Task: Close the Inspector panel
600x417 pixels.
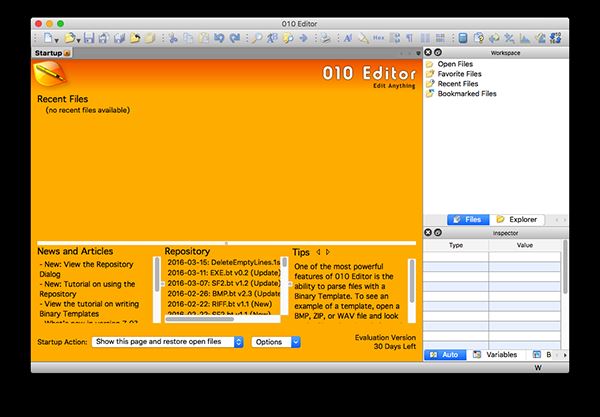Action: point(428,232)
